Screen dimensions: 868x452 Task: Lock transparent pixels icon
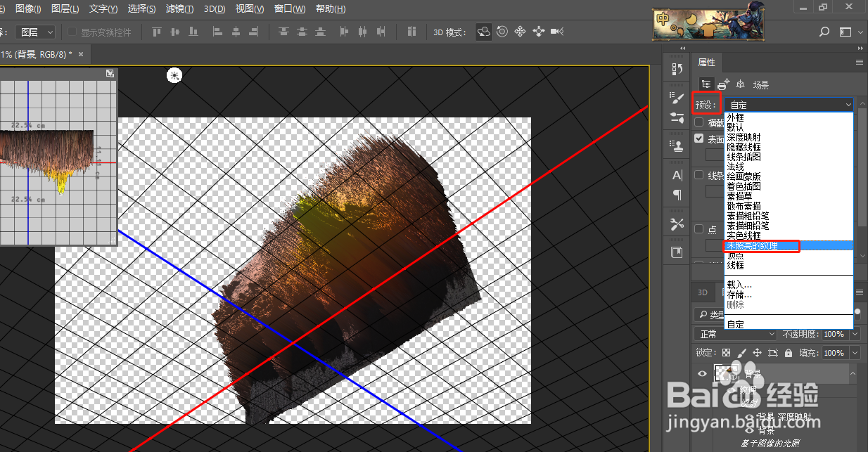pos(727,353)
